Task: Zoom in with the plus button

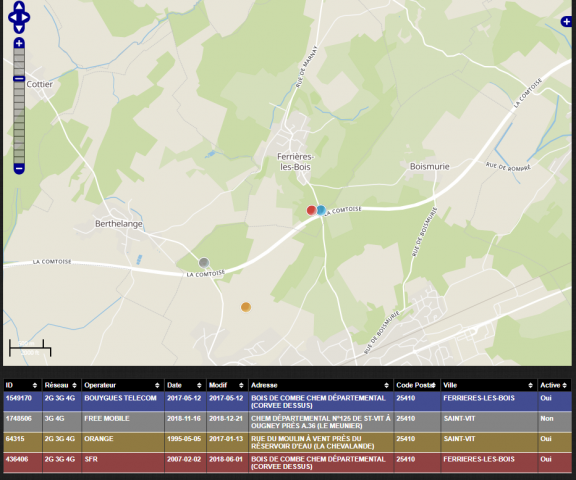Action: point(19,43)
